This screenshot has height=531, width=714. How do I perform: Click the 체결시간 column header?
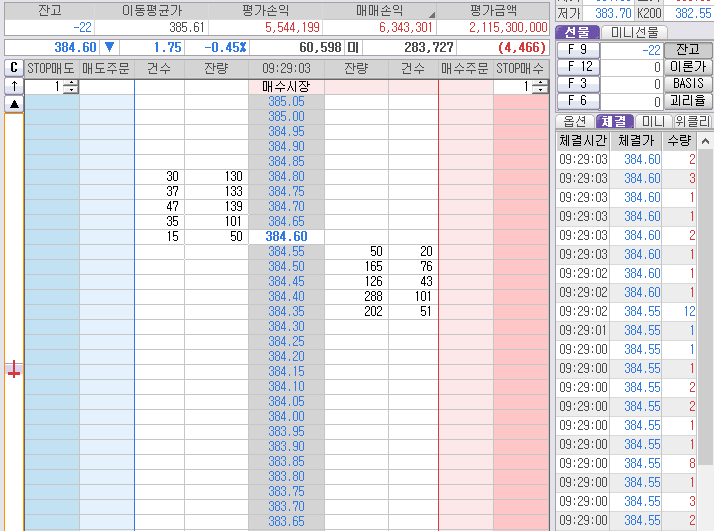point(583,141)
